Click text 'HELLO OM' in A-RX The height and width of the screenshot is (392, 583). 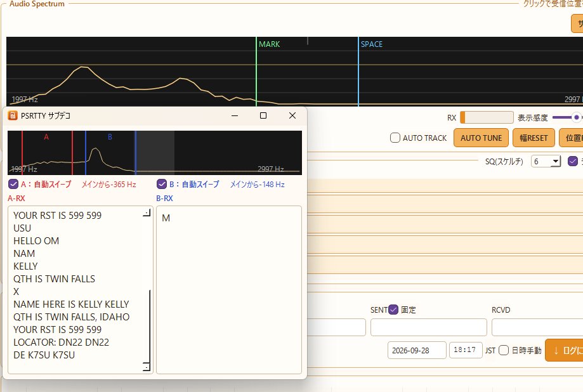pos(36,241)
